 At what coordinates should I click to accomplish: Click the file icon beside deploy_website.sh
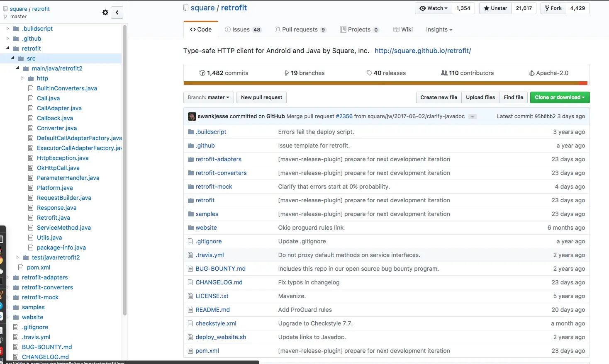coord(191,337)
